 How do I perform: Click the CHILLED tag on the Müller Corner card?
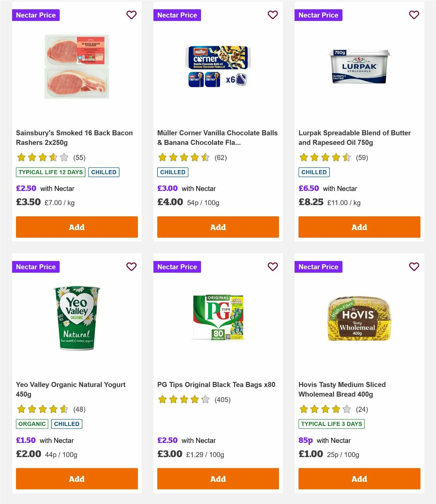(x=173, y=172)
